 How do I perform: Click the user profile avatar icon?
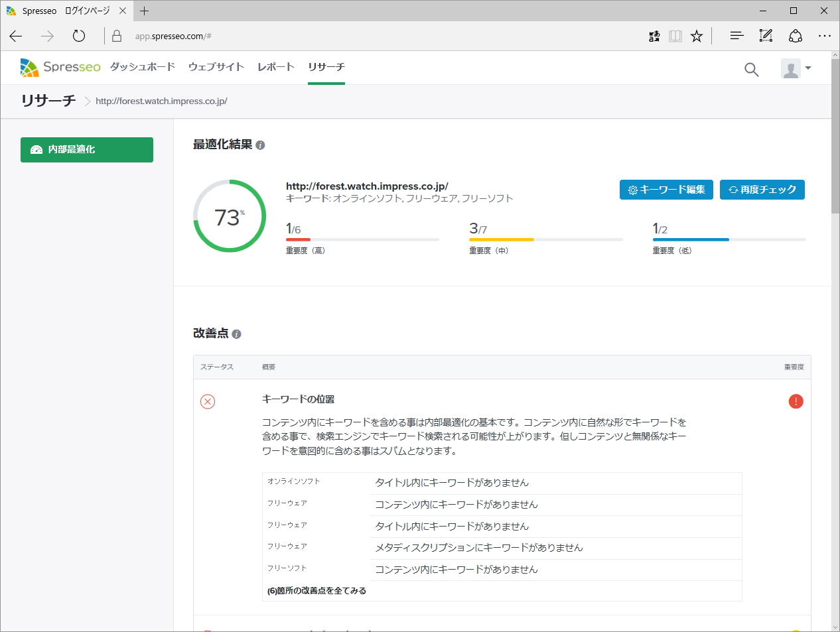(791, 68)
